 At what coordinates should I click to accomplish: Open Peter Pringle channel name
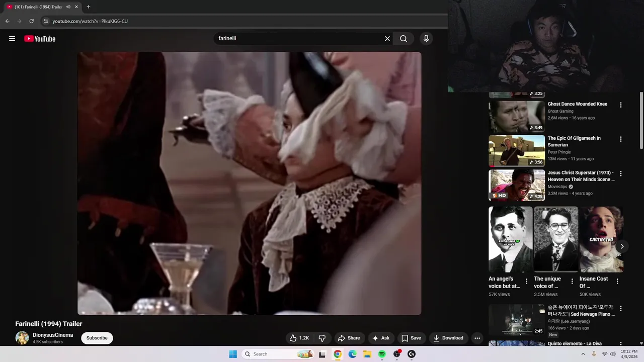pyautogui.click(x=560, y=152)
